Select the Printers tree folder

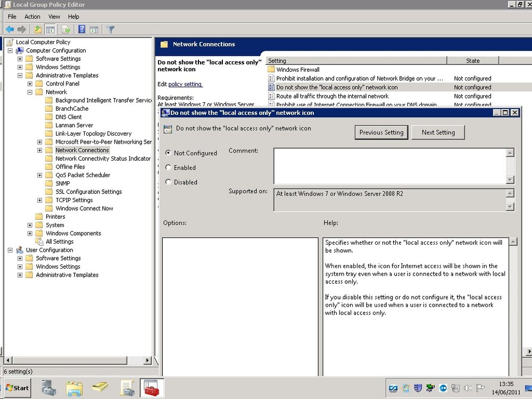[55, 217]
